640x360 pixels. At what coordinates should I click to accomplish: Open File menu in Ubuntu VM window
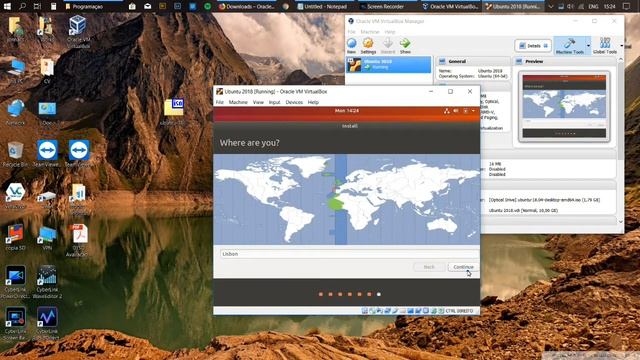point(220,102)
